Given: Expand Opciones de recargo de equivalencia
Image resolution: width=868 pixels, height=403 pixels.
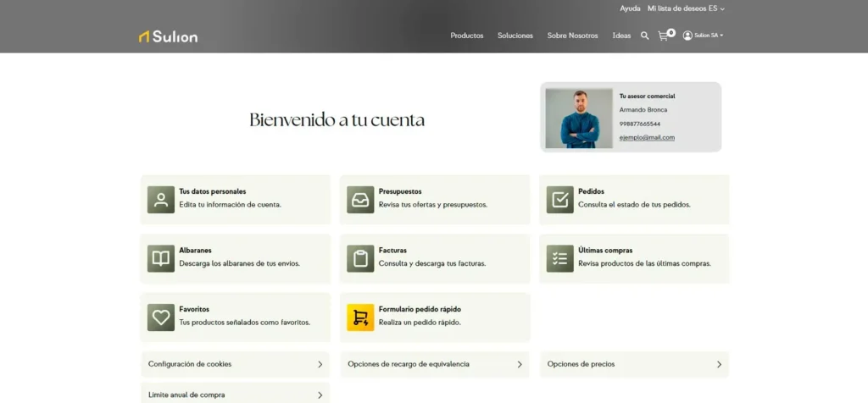Looking at the screenshot, I should [x=435, y=364].
